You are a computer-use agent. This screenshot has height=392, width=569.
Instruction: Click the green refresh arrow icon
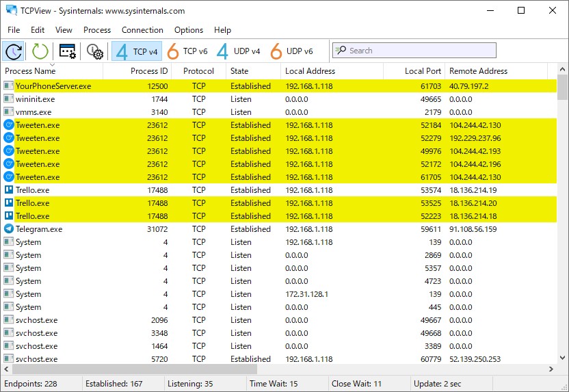point(40,51)
